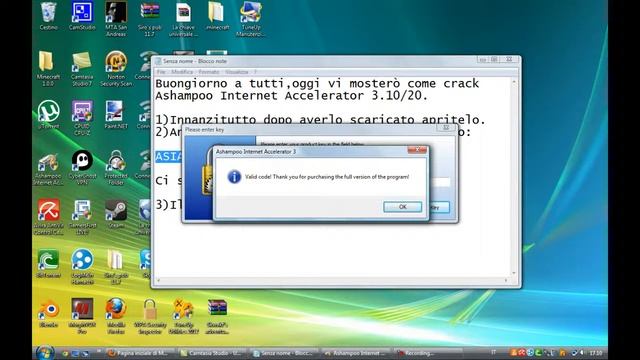Open the uTorrent desktop shortcut
The height and width of the screenshot is (360, 640).
49,115
